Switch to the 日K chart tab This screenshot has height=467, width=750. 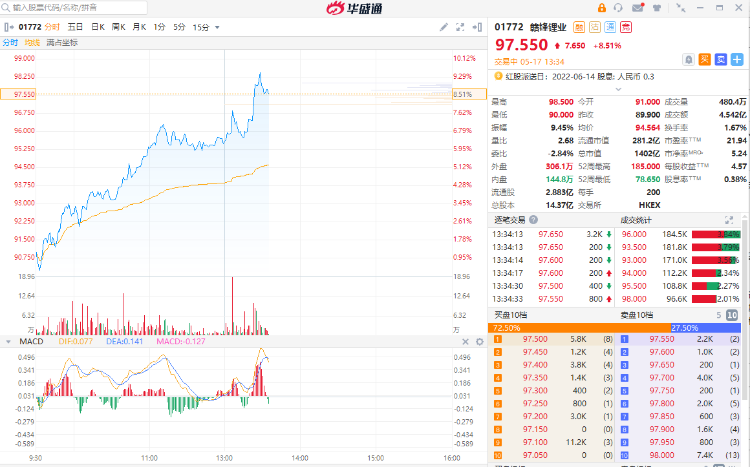pyautogui.click(x=98, y=26)
